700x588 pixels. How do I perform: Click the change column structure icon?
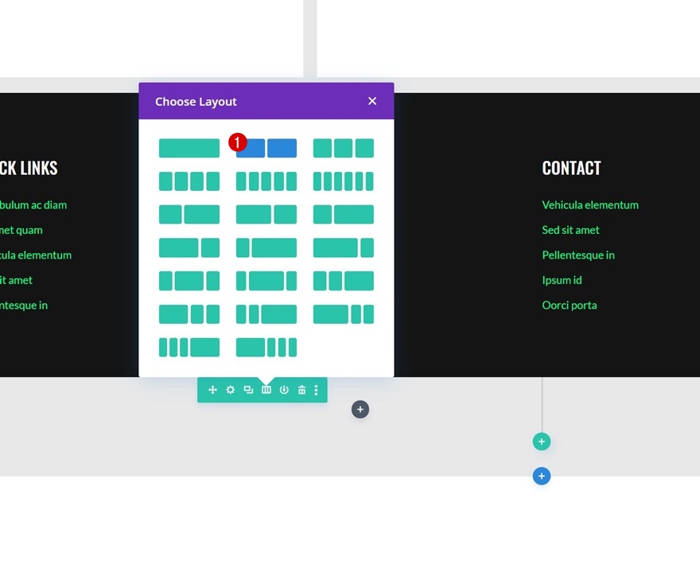pos(266,390)
